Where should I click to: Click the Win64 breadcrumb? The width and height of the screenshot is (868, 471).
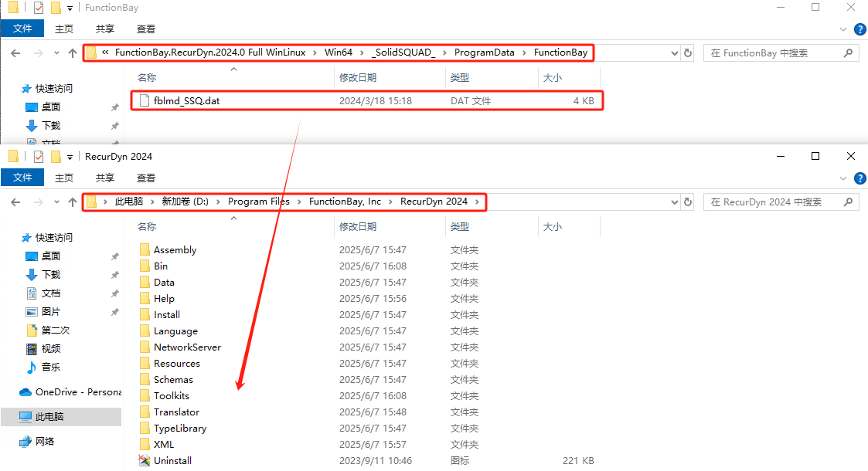point(339,53)
